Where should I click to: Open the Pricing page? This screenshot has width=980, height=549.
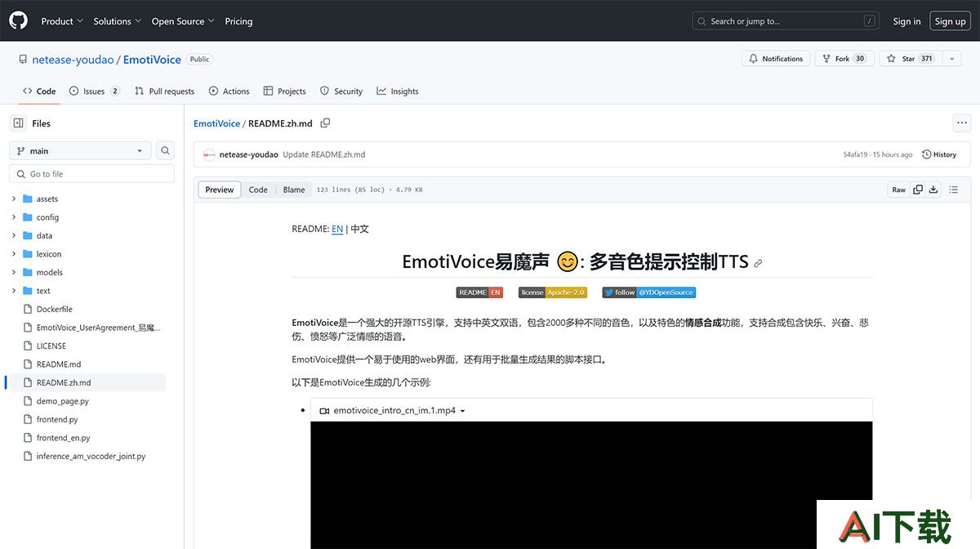[x=238, y=21]
